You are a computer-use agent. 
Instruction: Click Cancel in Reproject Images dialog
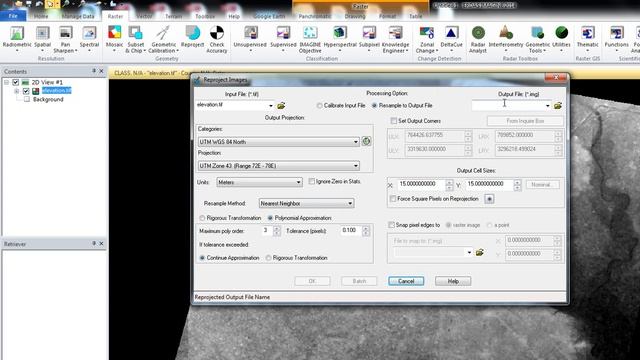coord(406,281)
